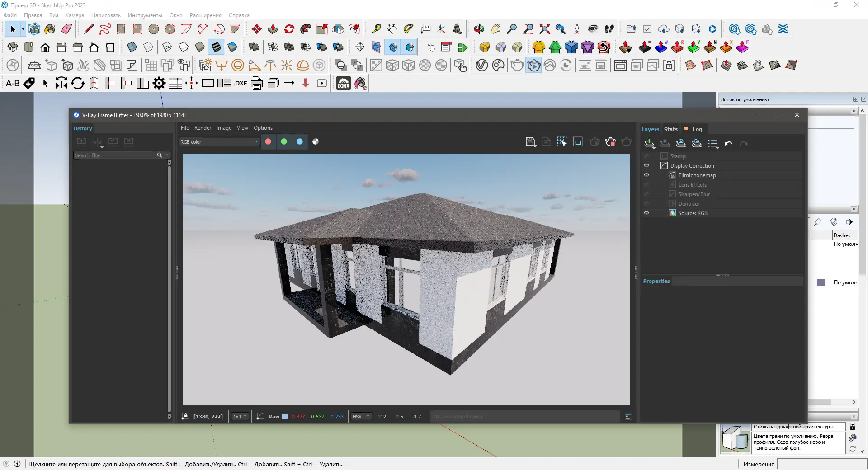Switch to the Stats tab
Image resolution: width=868 pixels, height=470 pixels.
(670, 129)
